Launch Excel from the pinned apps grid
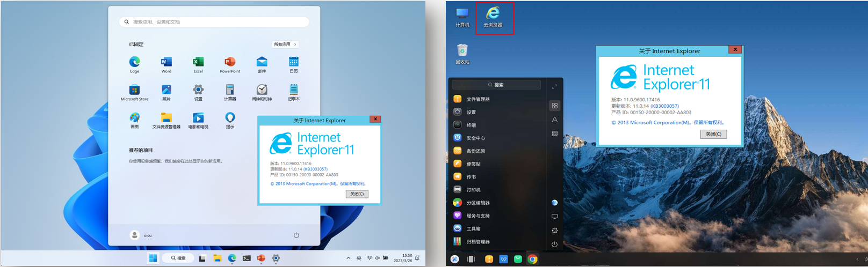 click(198, 63)
